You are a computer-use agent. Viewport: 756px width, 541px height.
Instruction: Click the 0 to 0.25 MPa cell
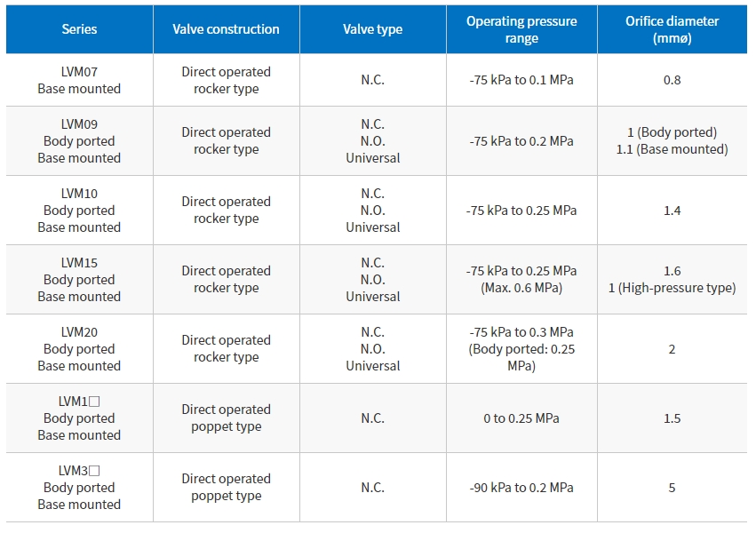point(521,418)
